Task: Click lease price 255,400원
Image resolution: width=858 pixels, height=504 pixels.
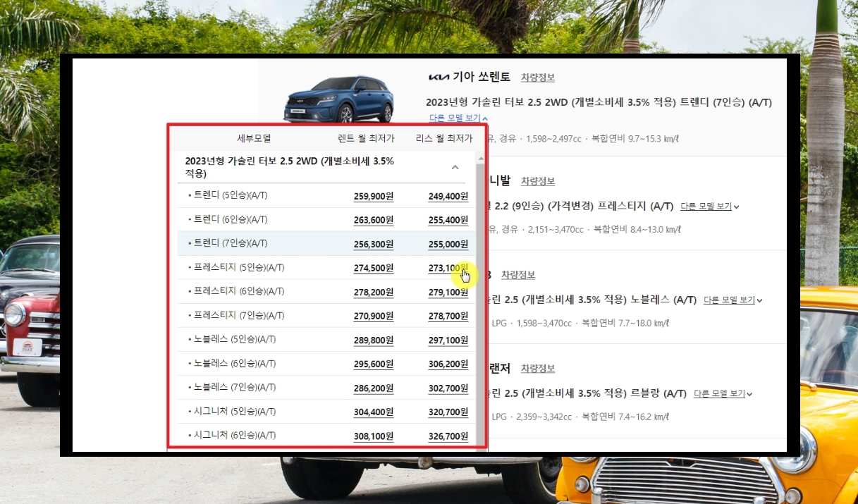Action: 448,221
